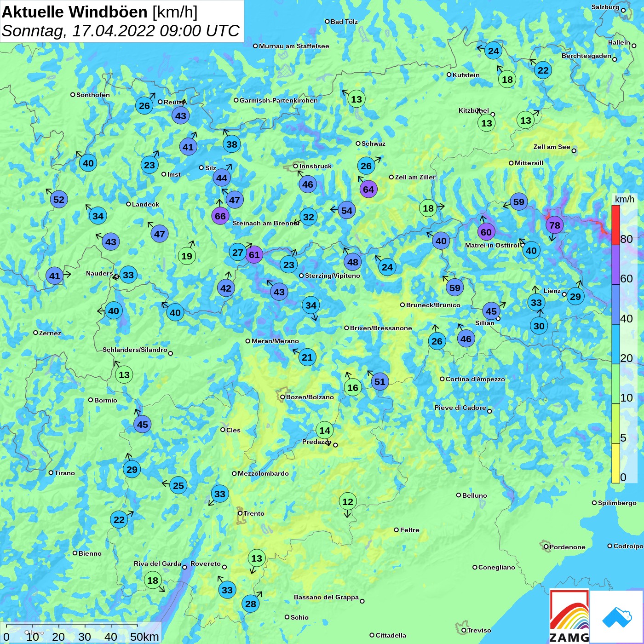Click the Sterzing/Vipiteno label
Screen dimensions: 644x644
point(333,276)
